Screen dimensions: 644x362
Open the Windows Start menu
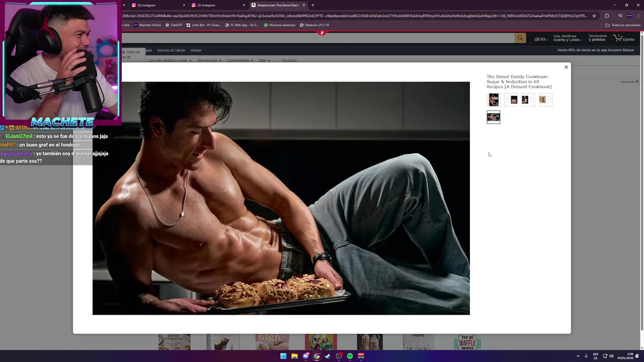click(x=283, y=356)
